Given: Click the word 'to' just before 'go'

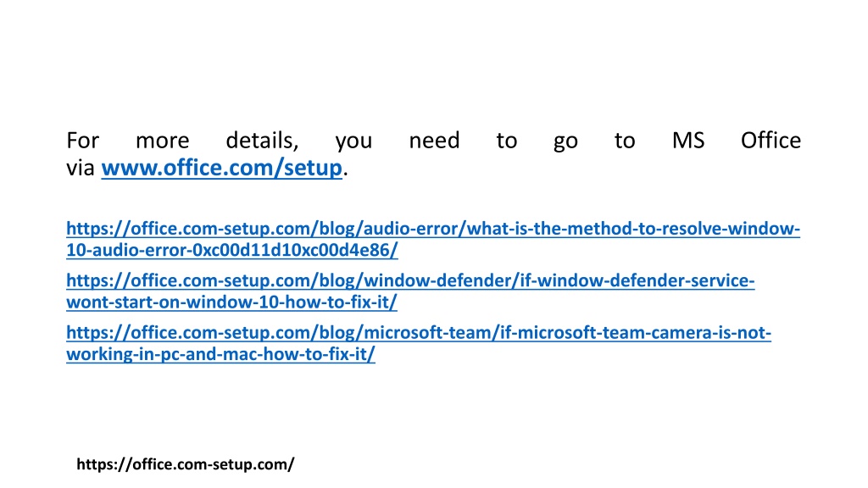Looking at the screenshot, I should click(x=507, y=141).
